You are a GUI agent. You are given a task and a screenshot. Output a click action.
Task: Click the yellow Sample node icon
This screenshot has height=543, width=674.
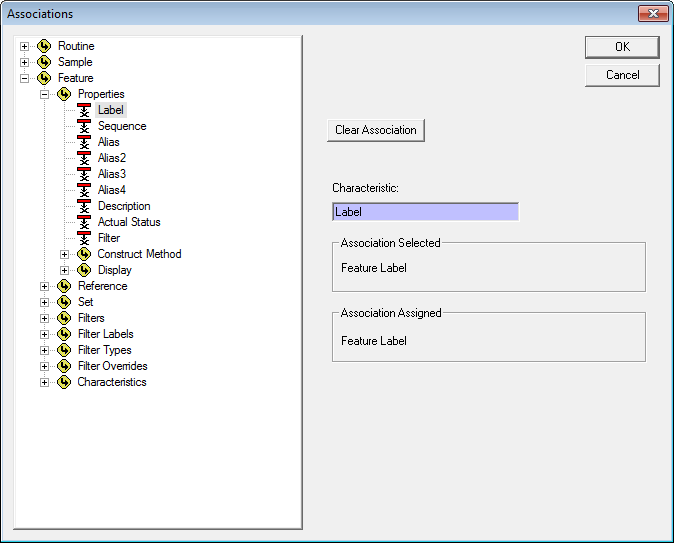coord(44,62)
